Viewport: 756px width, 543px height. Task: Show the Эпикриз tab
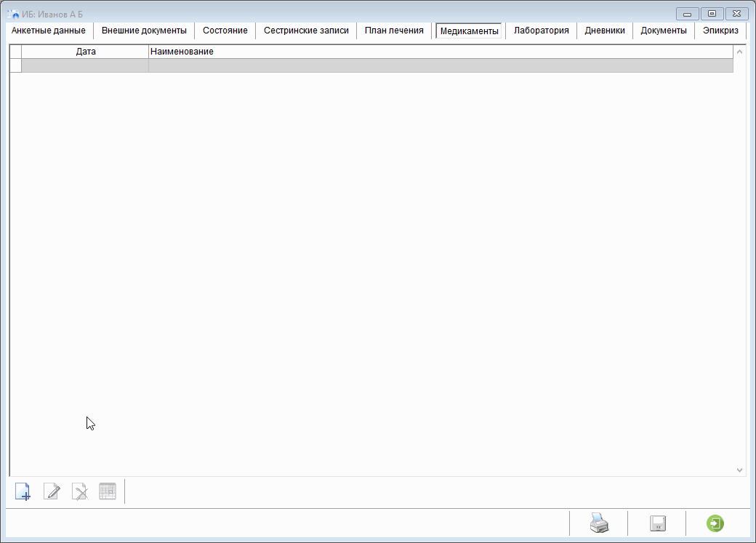(720, 31)
